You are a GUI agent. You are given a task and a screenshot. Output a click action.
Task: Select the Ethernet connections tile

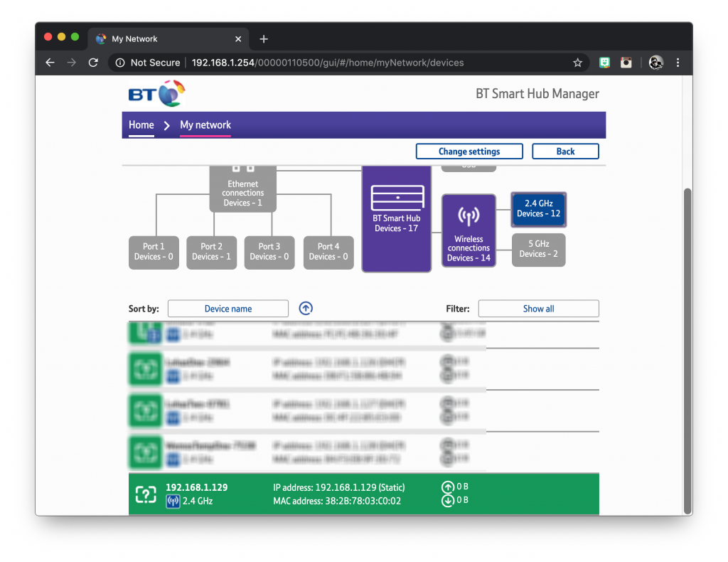243,189
